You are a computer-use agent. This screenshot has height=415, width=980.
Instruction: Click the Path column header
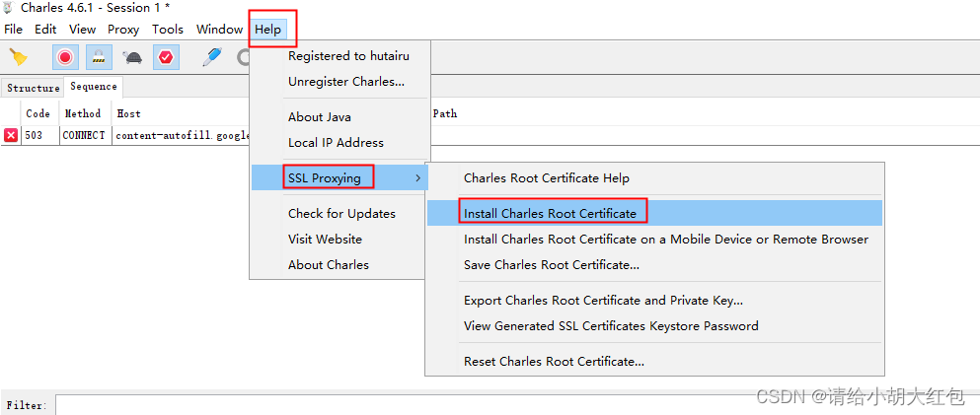(x=444, y=113)
